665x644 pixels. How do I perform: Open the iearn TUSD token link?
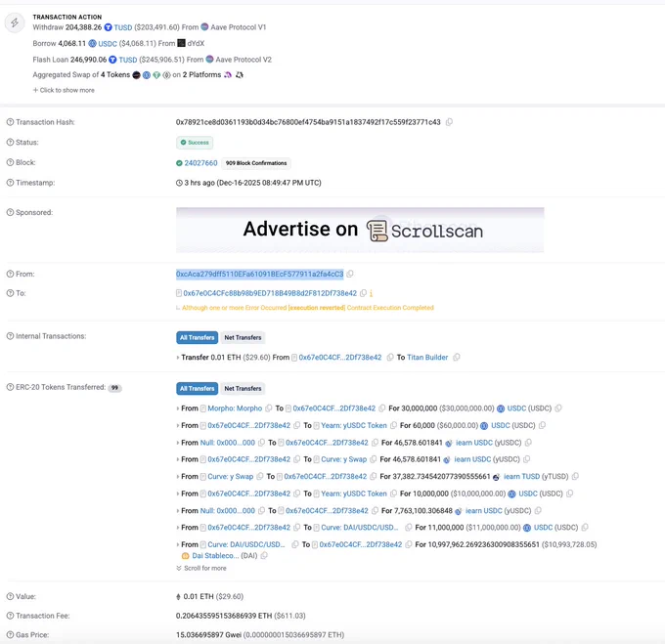coord(521,476)
